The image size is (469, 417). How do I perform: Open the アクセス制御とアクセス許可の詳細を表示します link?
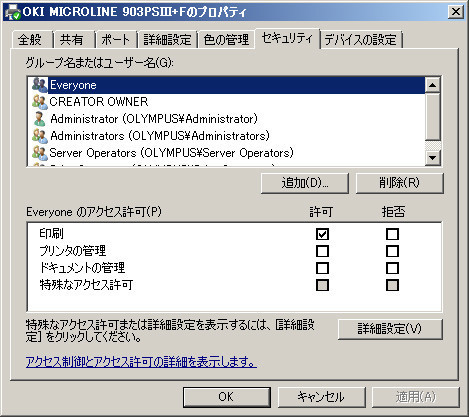(141, 362)
